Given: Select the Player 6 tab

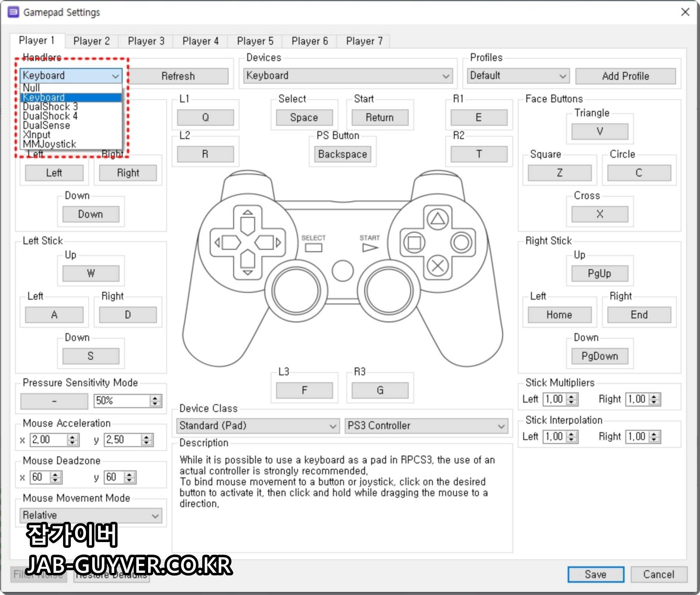Looking at the screenshot, I should (310, 41).
